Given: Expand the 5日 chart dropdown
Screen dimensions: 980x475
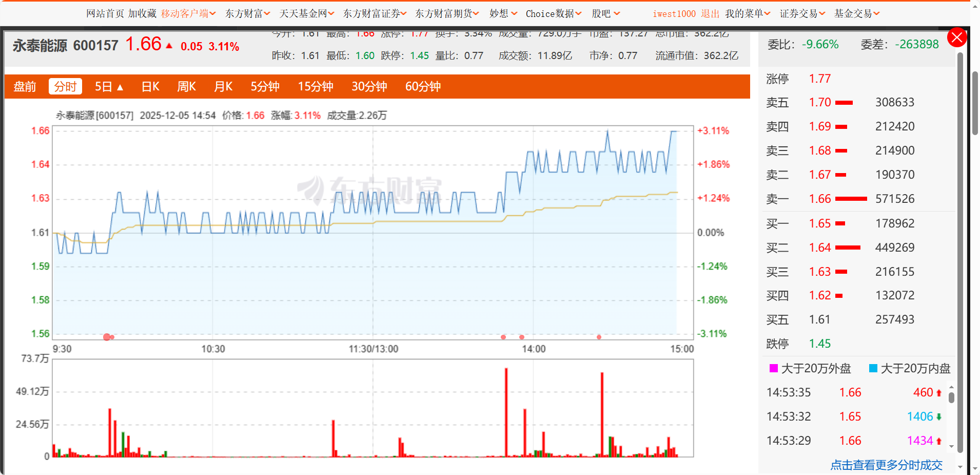Looking at the screenshot, I should tap(109, 86).
